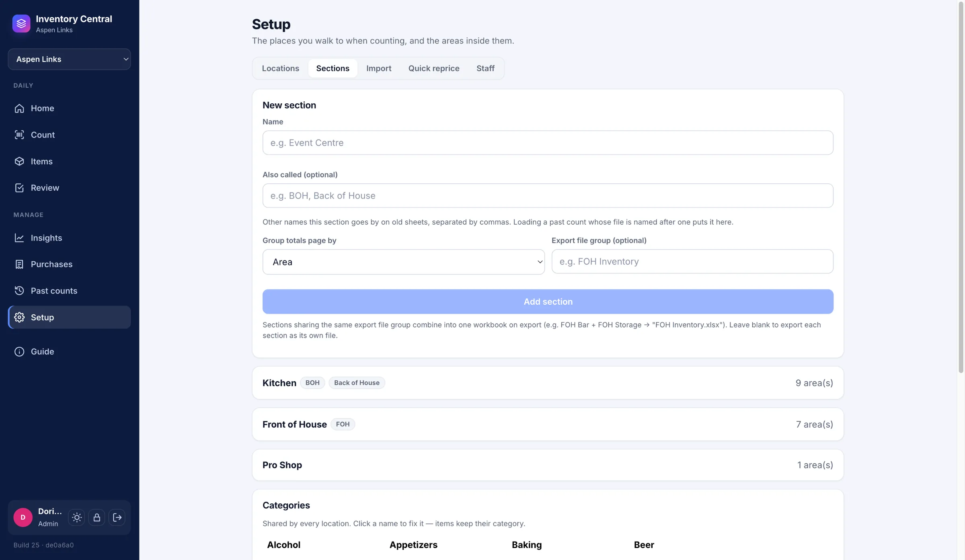The height and width of the screenshot is (560, 965).
Task: Open Past counts history
Action: (69, 291)
